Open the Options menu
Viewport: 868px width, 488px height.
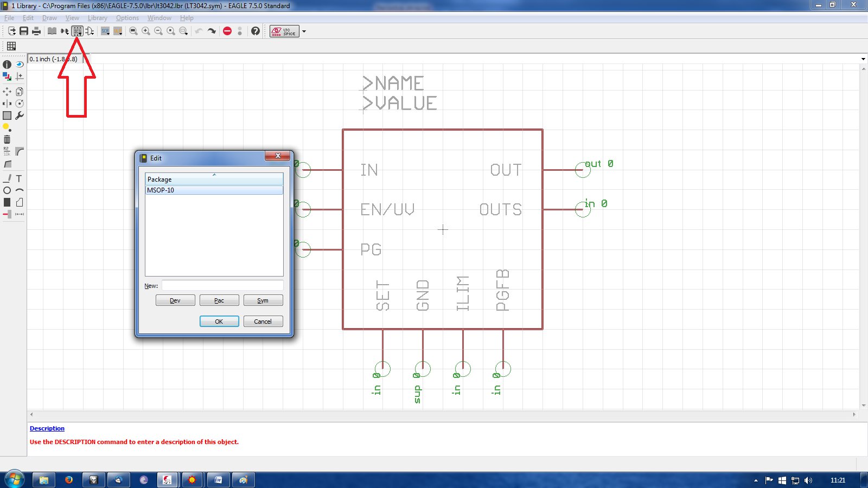(127, 18)
